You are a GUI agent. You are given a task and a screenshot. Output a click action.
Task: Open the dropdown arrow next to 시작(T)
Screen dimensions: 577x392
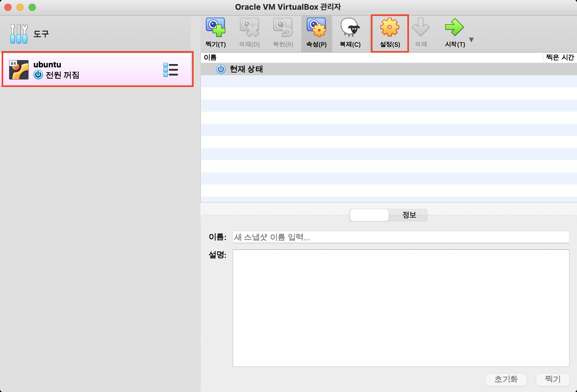(471, 40)
